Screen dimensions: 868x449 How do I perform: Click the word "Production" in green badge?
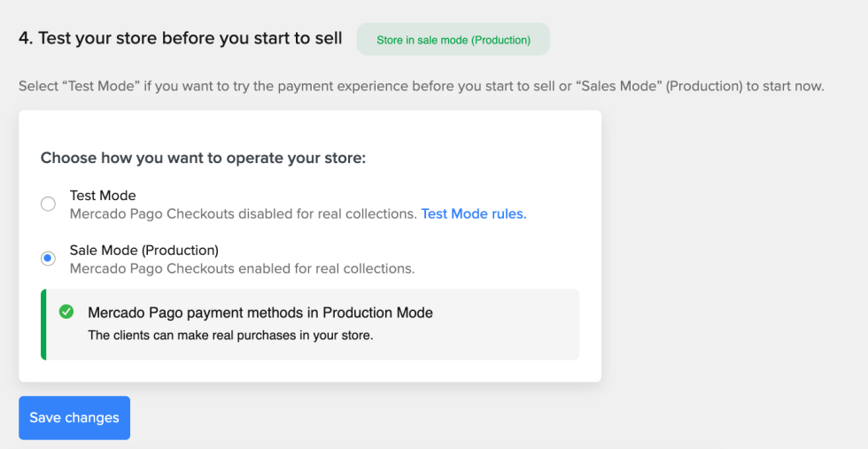[x=501, y=40]
